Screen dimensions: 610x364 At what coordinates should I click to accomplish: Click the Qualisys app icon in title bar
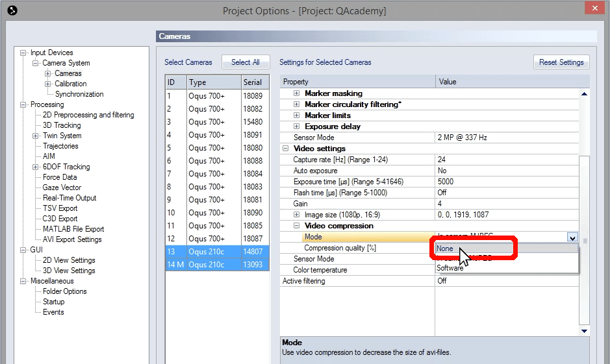click(12, 10)
